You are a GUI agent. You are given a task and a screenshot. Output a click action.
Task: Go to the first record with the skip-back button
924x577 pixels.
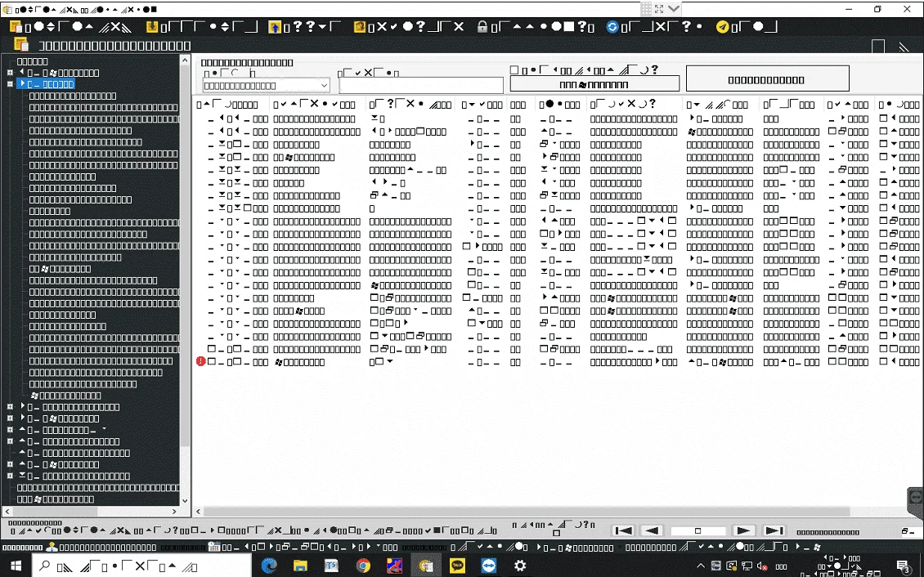pos(623,530)
